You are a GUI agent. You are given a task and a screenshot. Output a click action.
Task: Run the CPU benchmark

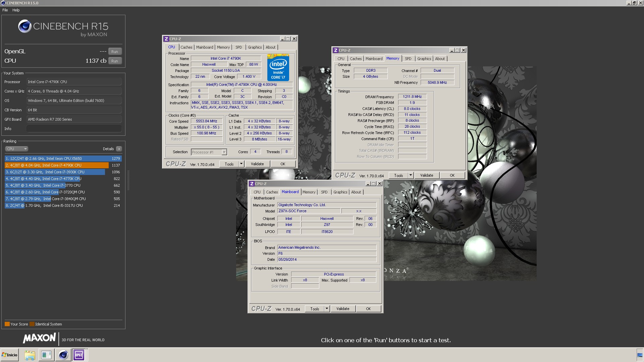tap(115, 61)
